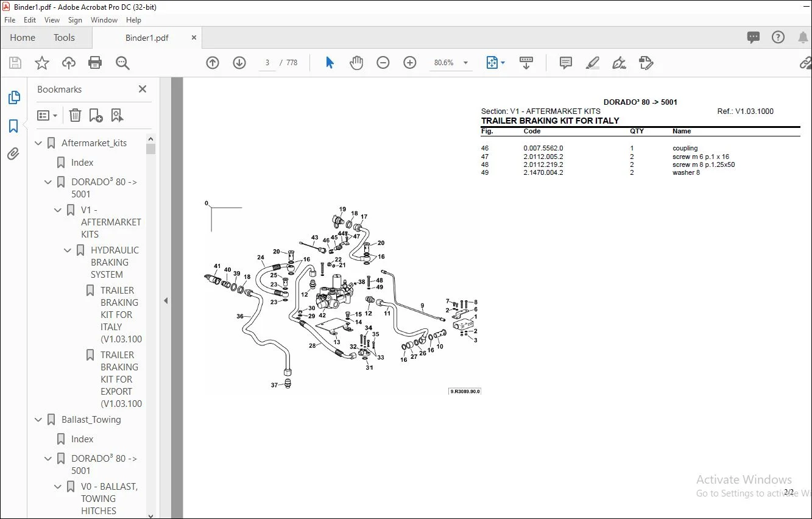
Task: Show page thumbnails panel
Action: click(x=13, y=97)
